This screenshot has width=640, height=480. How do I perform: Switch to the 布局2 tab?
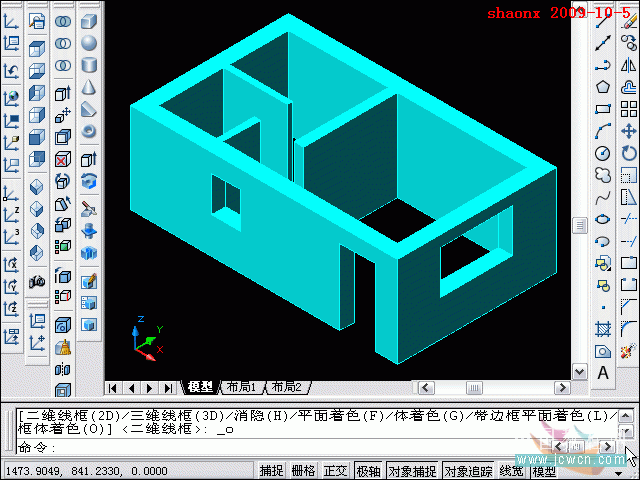tap(286, 387)
